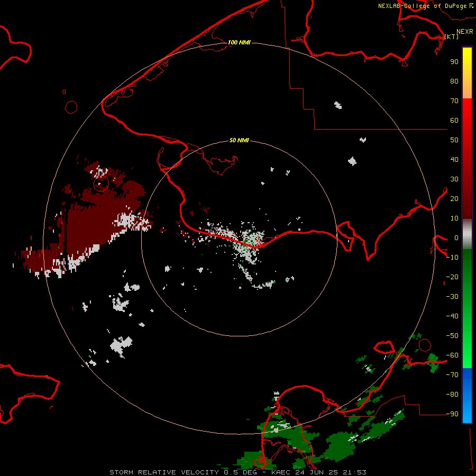
Task: Click the 50 value on the velocity scale
Action: [x=454, y=140]
